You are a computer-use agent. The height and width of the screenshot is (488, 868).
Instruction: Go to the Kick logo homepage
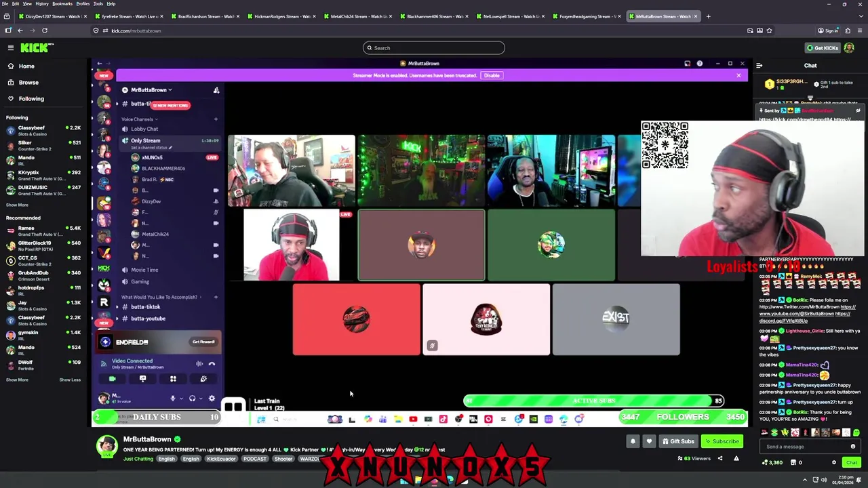(x=37, y=47)
